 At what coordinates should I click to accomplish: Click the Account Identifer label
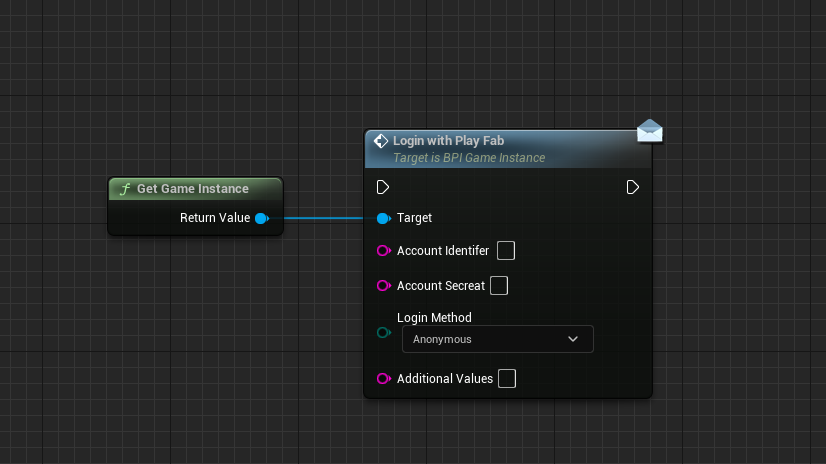(442, 251)
